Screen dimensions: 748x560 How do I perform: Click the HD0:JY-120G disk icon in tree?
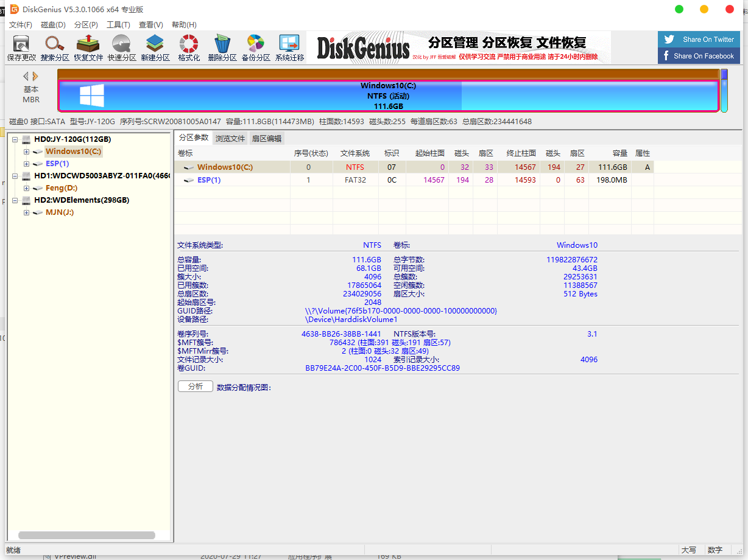coord(27,139)
